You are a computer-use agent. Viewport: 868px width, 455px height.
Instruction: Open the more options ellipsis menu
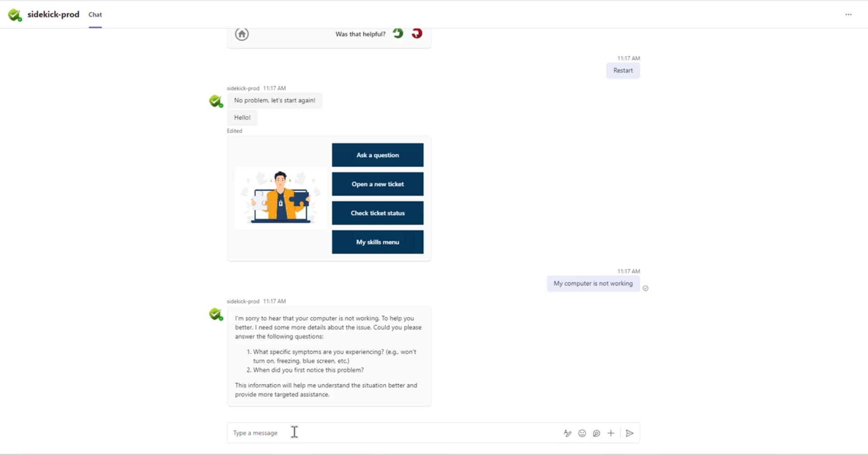coord(849,15)
